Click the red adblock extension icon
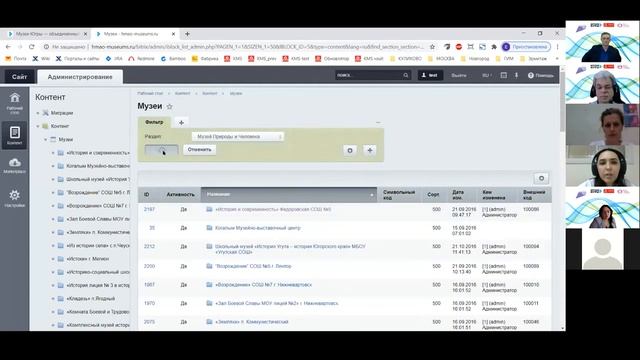 tap(459, 47)
